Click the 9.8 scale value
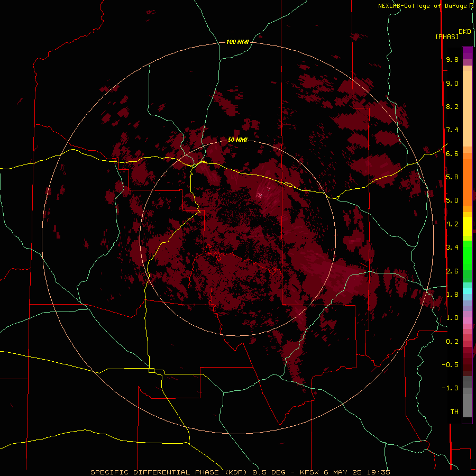The width and height of the screenshot is (476, 476). click(x=452, y=59)
